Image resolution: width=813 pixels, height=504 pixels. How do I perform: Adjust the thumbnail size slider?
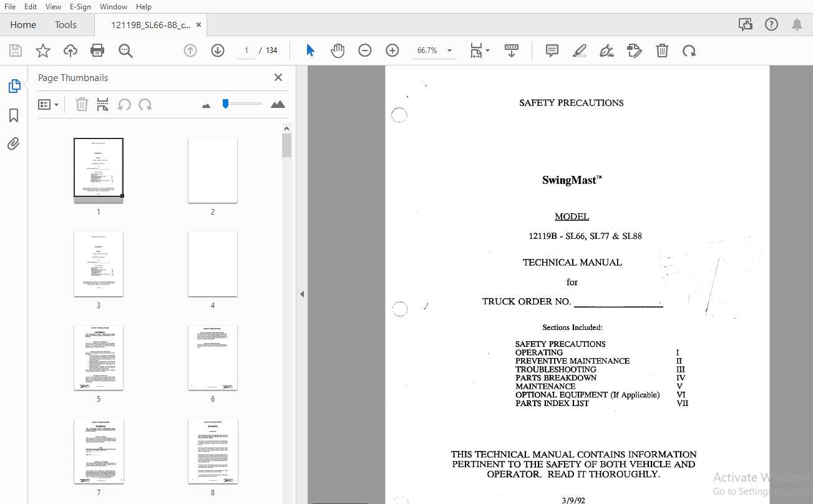pos(226,104)
